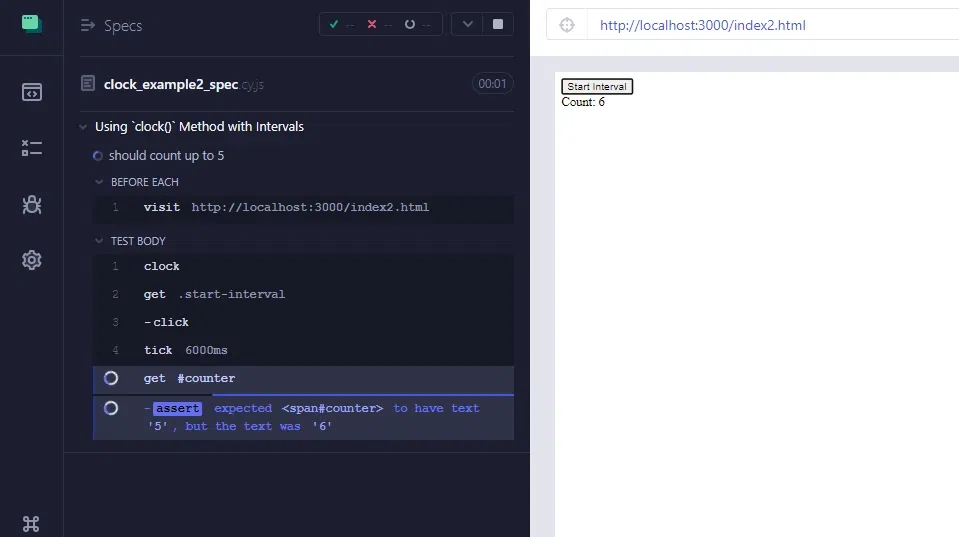
Task: Click the 00:01 elapsed time badge
Action: coord(492,84)
